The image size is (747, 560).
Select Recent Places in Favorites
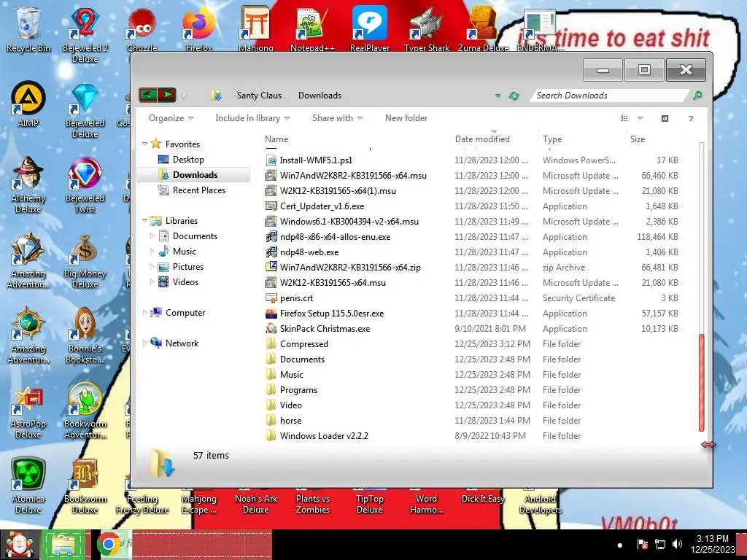(x=198, y=190)
